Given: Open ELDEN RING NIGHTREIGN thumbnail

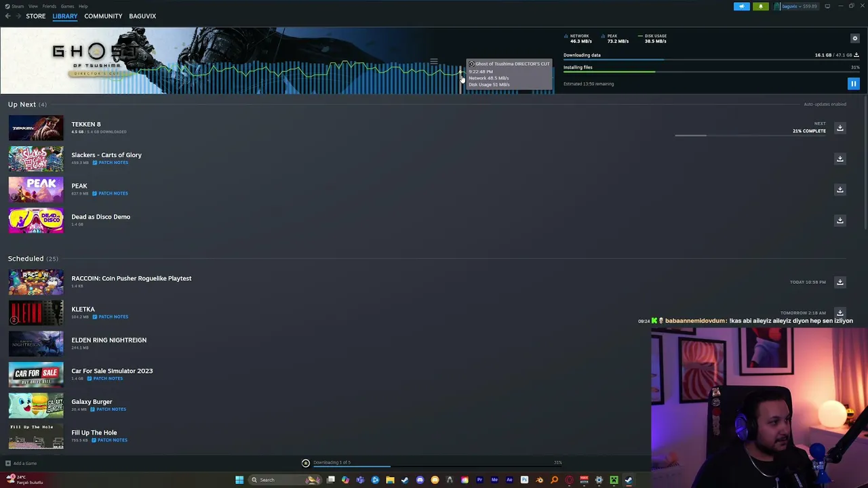Looking at the screenshot, I should 36,344.
